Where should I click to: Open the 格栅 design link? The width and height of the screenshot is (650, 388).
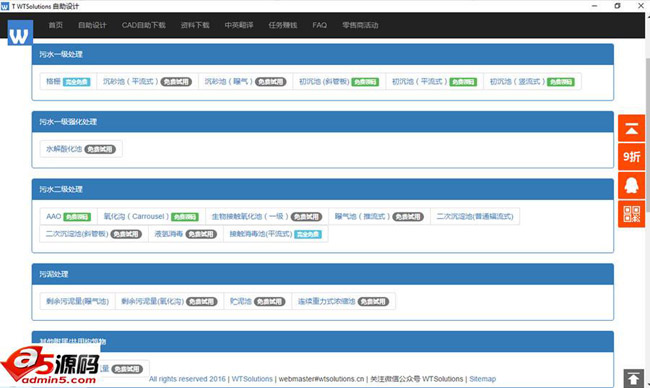(x=68, y=82)
